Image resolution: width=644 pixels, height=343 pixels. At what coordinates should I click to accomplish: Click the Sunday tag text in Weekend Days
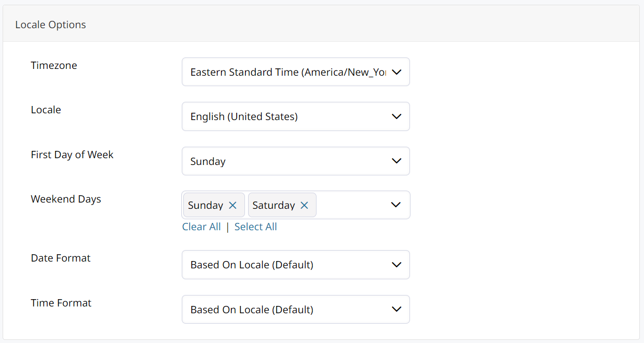(x=205, y=206)
